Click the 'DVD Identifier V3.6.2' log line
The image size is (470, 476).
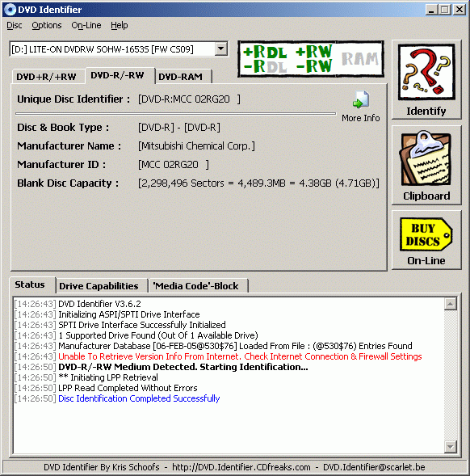coord(99,304)
